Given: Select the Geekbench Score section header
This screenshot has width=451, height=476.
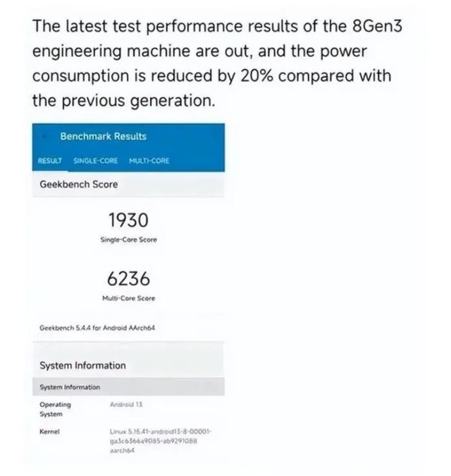Looking at the screenshot, I should coord(78,184).
